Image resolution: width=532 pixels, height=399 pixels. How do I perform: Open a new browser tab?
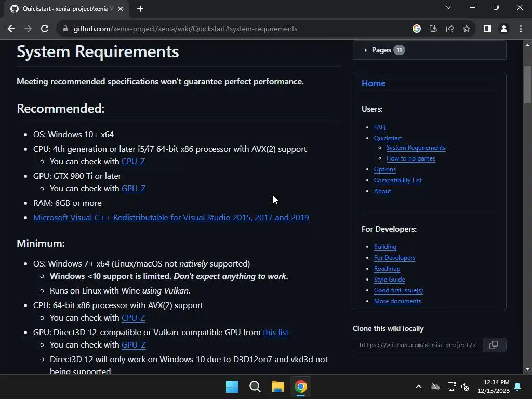[x=140, y=9]
